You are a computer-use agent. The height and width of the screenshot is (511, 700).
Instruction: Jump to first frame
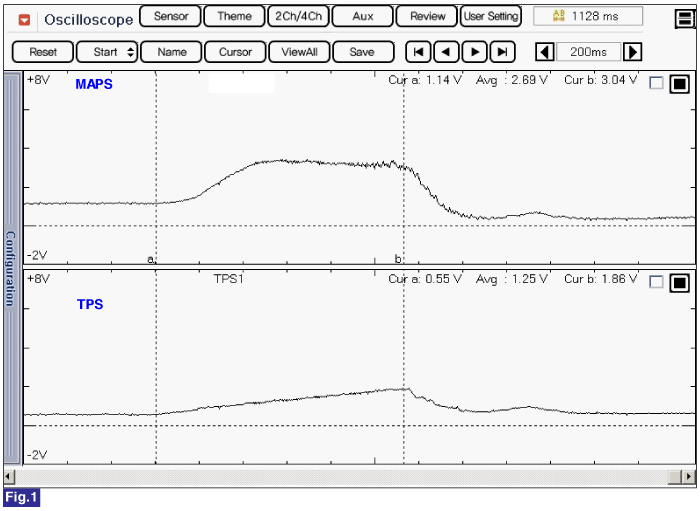click(x=418, y=52)
